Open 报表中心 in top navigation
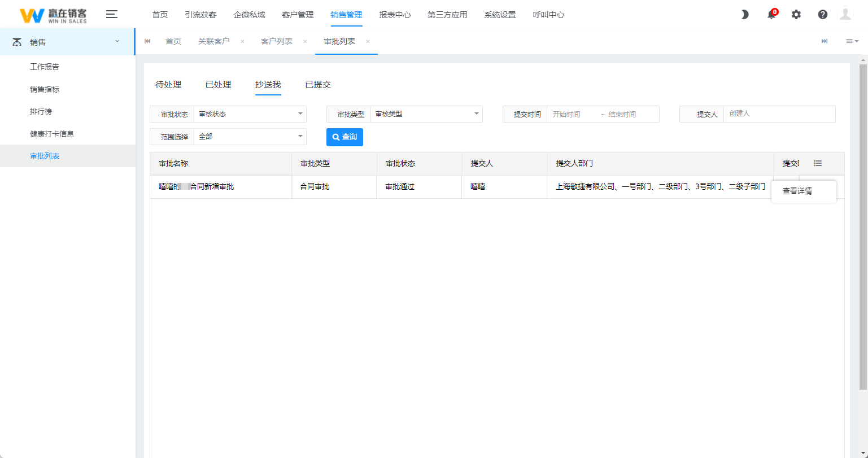The width and height of the screenshot is (868, 458). 395,15
